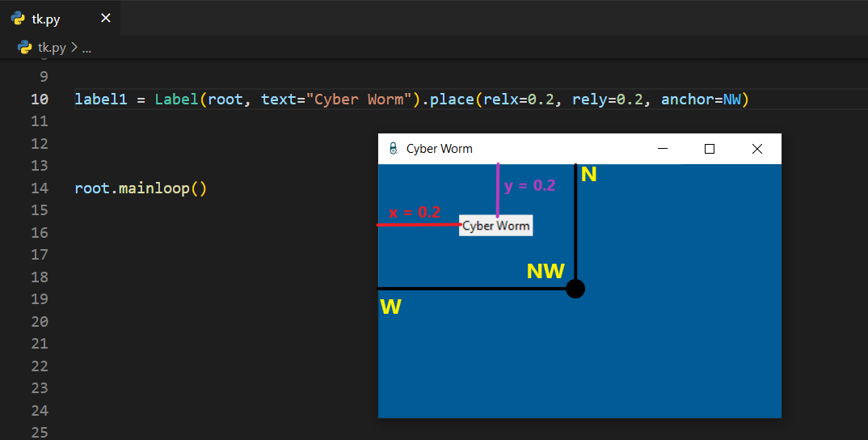Click the red x = 0.2 annotation

414,213
